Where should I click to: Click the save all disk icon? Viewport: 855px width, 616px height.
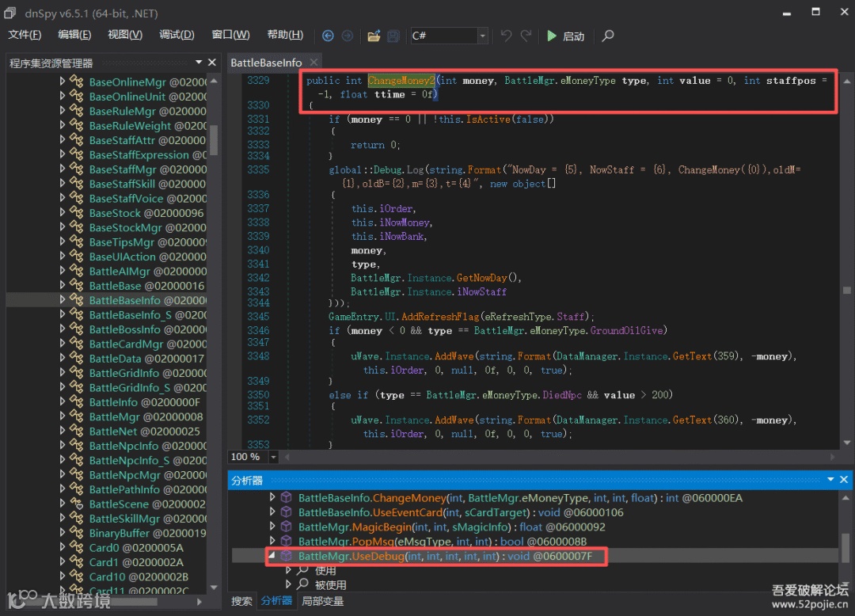point(393,36)
